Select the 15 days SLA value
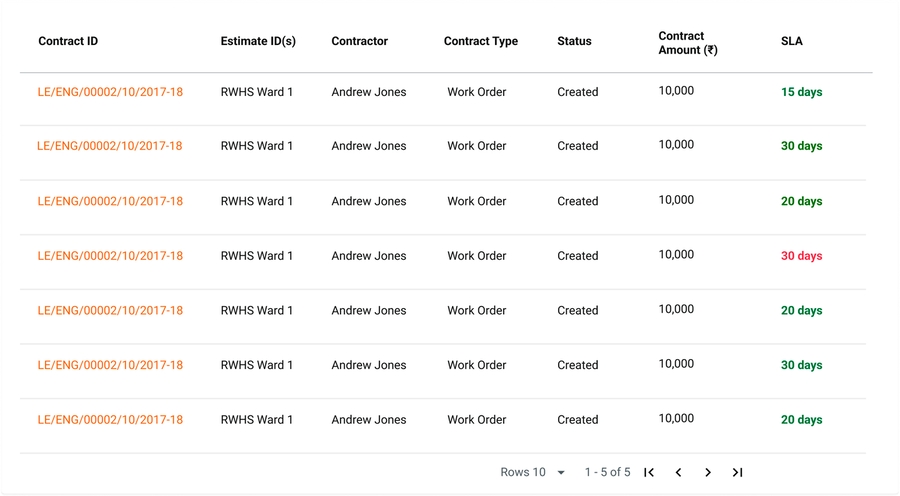The width and height of the screenshot is (900, 496). pos(801,92)
